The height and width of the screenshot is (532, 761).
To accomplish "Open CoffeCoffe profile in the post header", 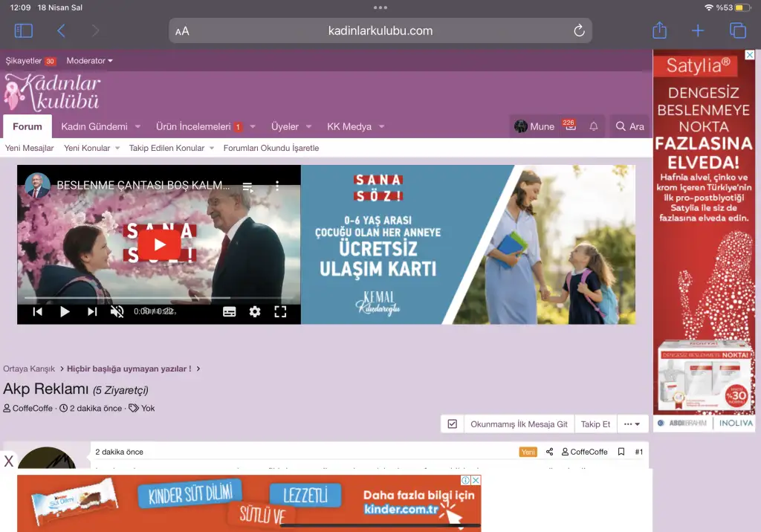I will (x=584, y=452).
